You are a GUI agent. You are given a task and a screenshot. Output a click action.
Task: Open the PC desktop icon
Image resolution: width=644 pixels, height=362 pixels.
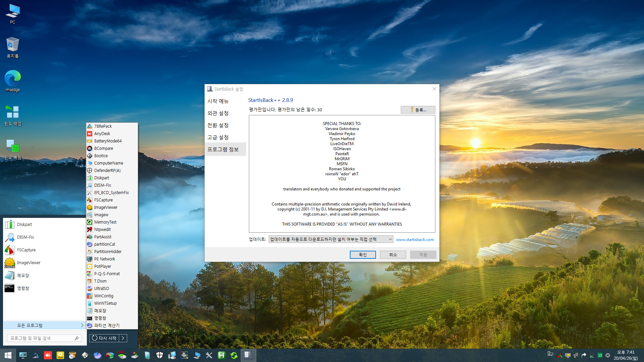tap(13, 14)
